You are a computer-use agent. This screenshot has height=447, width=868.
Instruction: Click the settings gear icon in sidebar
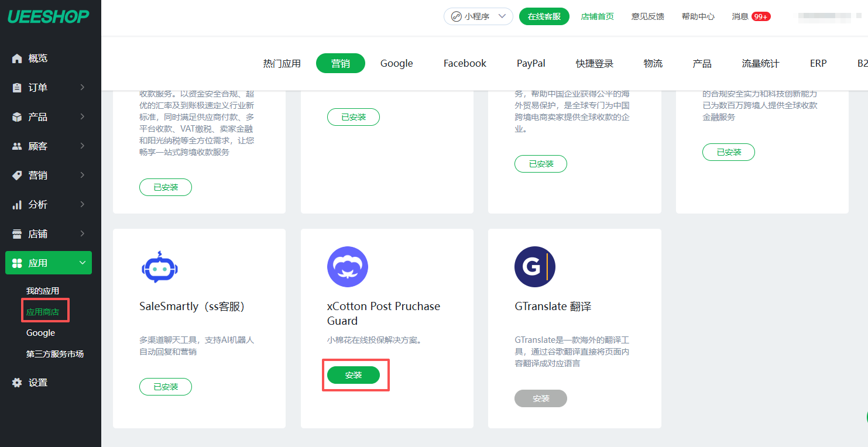(17, 383)
